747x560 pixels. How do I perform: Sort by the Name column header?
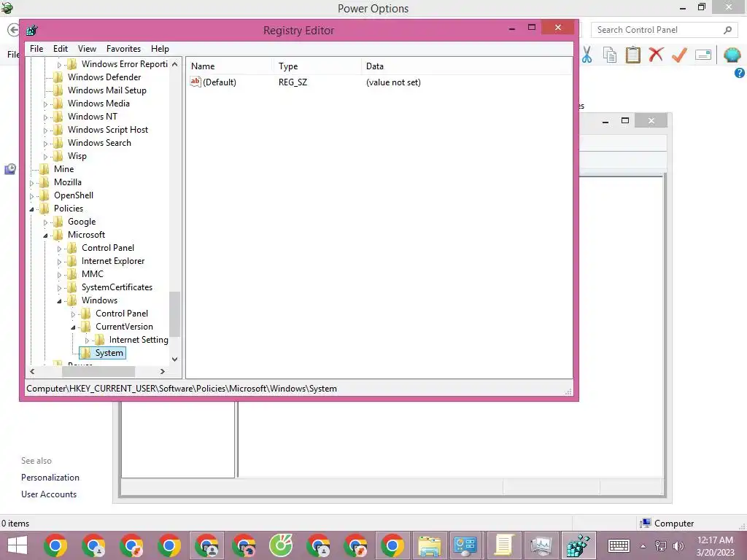[229, 66]
